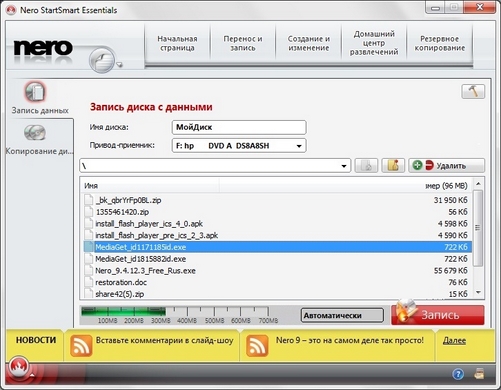Open RSS feed icon beside Вставьте комментарии

pos(81,346)
